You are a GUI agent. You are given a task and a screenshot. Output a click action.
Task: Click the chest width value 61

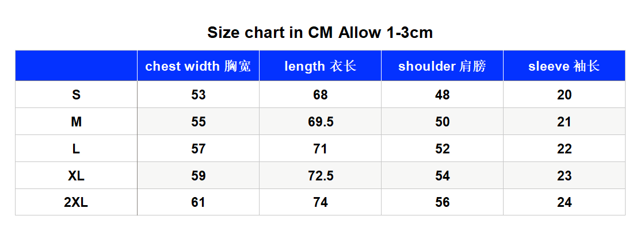[x=198, y=202]
